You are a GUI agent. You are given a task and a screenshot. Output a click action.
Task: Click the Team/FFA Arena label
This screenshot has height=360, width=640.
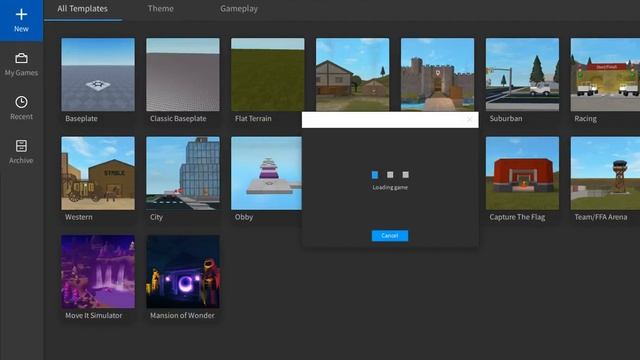pos(601,217)
